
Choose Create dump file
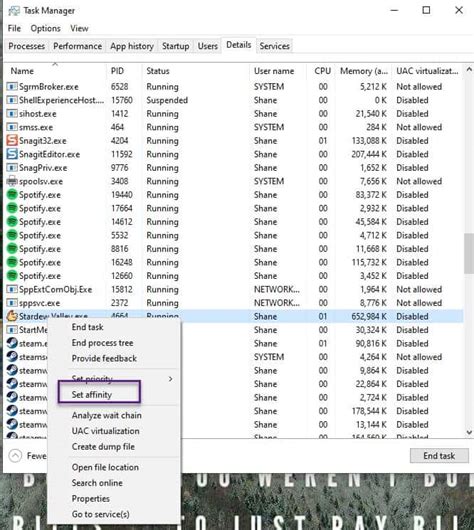[x=103, y=447]
